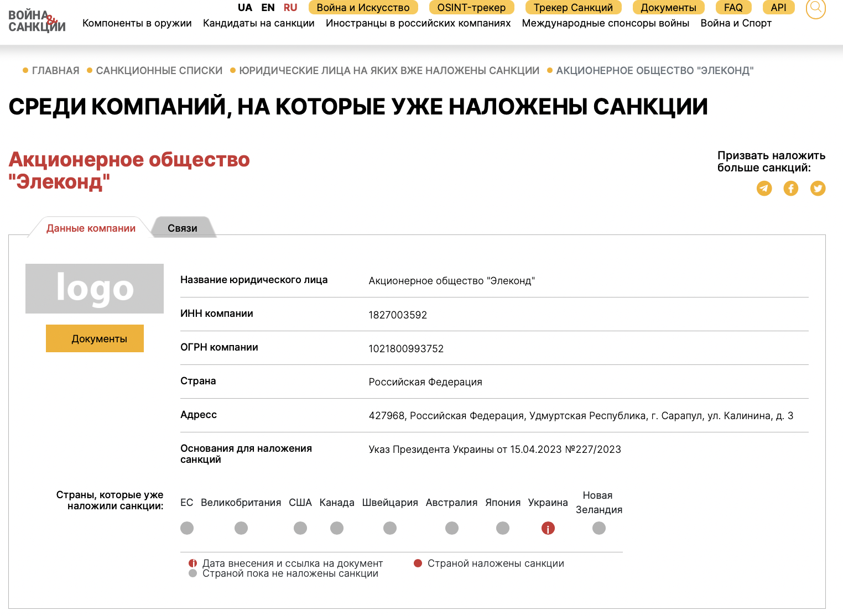Share via Twitter icon

[818, 189]
